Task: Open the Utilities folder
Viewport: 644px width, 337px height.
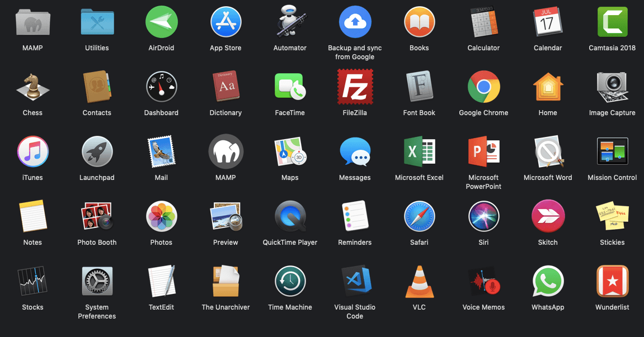Action: click(x=97, y=22)
